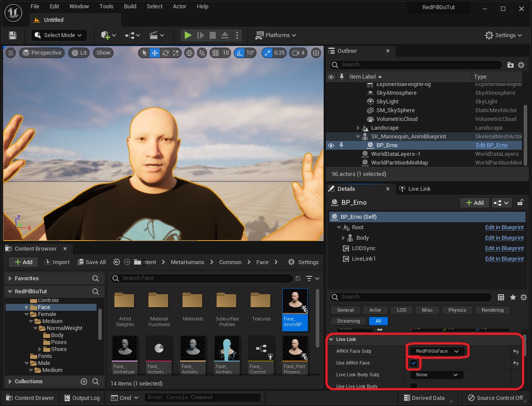Uncheck the Use ARKit Face checkbox

[x=413, y=363]
